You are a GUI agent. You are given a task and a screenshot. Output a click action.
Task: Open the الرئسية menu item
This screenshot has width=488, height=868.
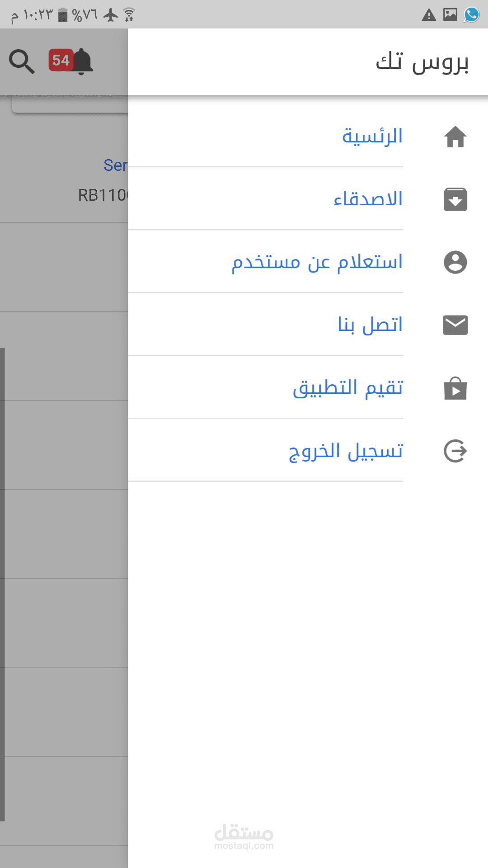(x=372, y=136)
